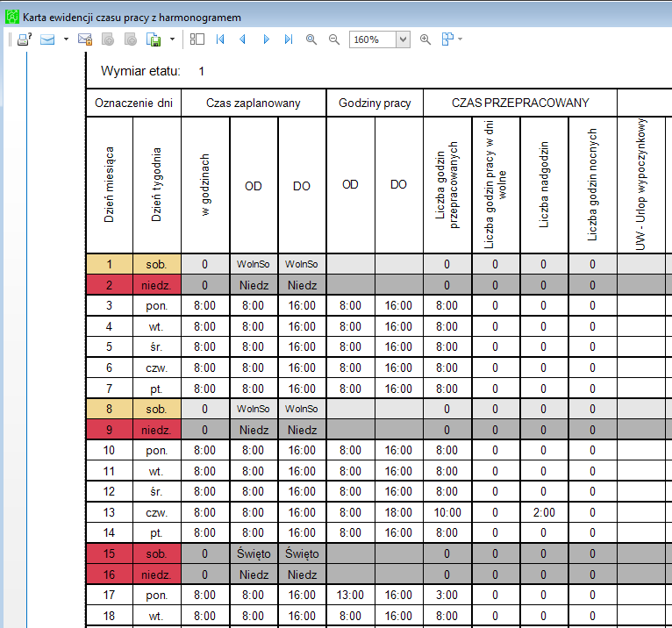The height and width of the screenshot is (628, 672).
Task: Go to the first page
Action: [220, 39]
